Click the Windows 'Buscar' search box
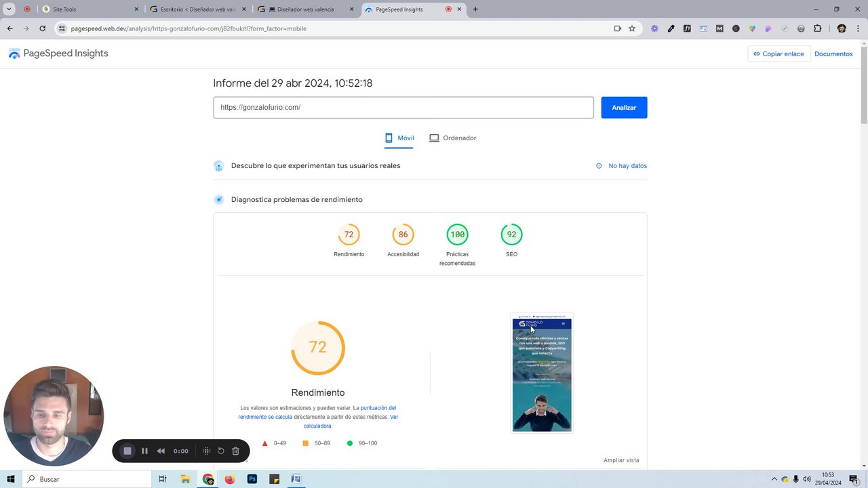The width and height of the screenshot is (868, 488). click(86, 479)
